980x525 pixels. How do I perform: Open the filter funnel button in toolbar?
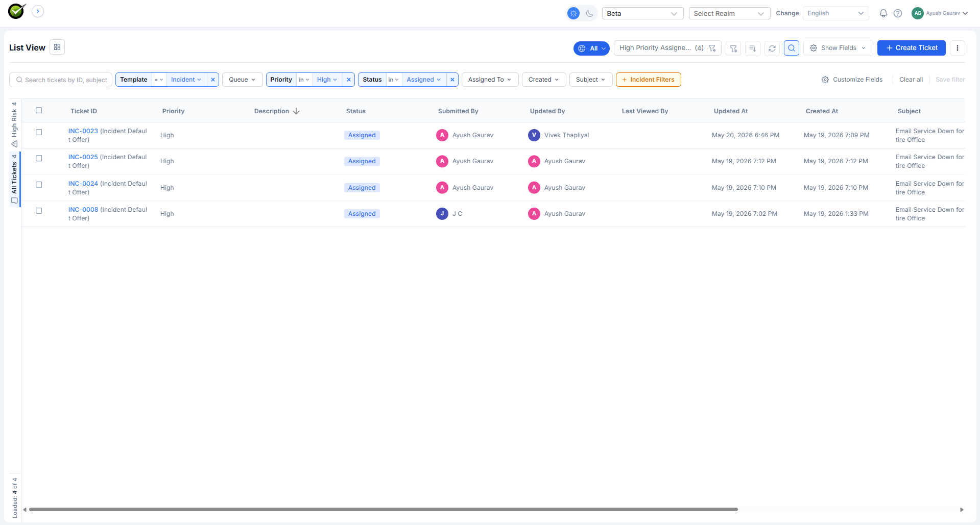point(733,48)
